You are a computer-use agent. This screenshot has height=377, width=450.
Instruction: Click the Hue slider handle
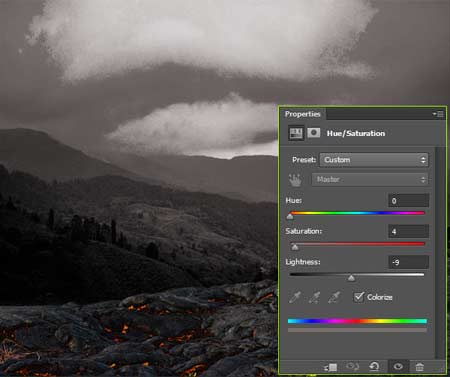tap(290, 217)
